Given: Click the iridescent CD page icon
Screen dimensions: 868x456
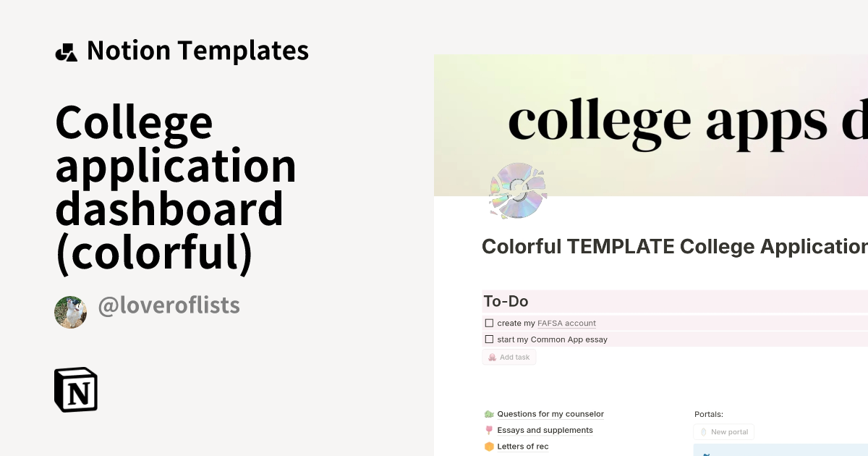Looking at the screenshot, I should 517,190.
